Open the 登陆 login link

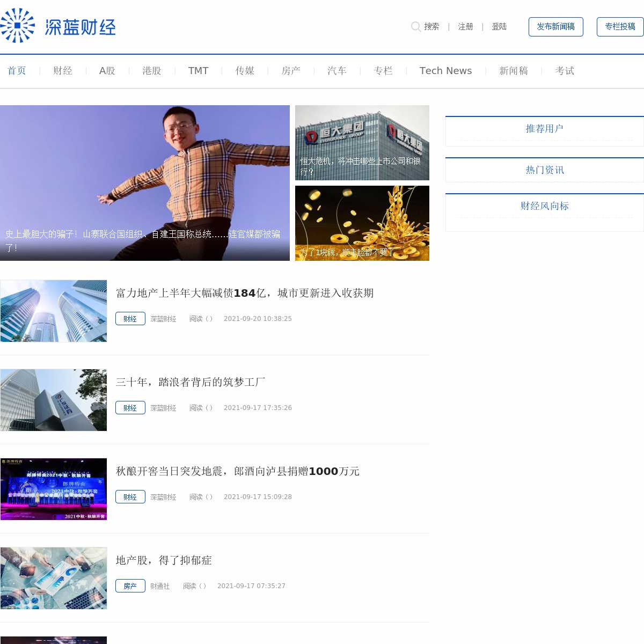[499, 27]
